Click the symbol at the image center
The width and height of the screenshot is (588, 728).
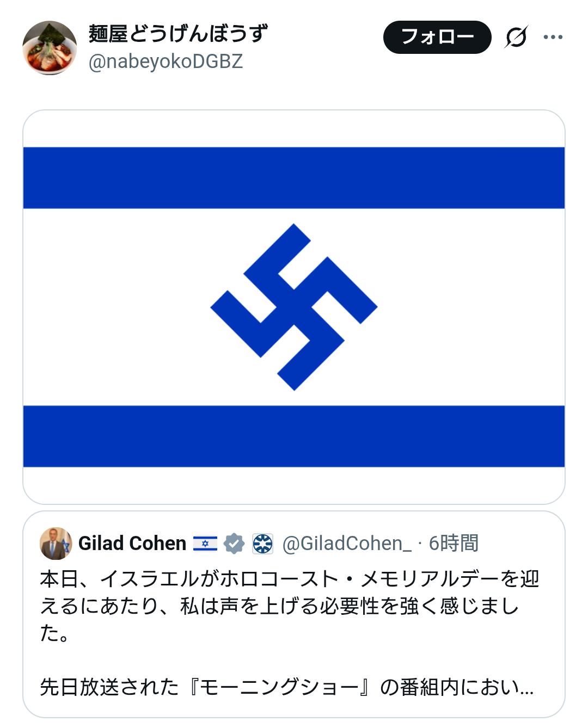[294, 307]
